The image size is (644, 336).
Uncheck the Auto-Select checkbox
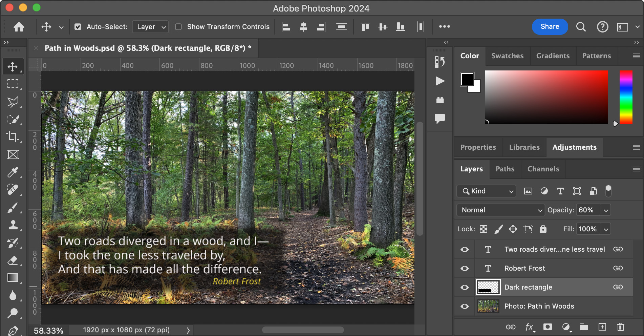click(78, 27)
